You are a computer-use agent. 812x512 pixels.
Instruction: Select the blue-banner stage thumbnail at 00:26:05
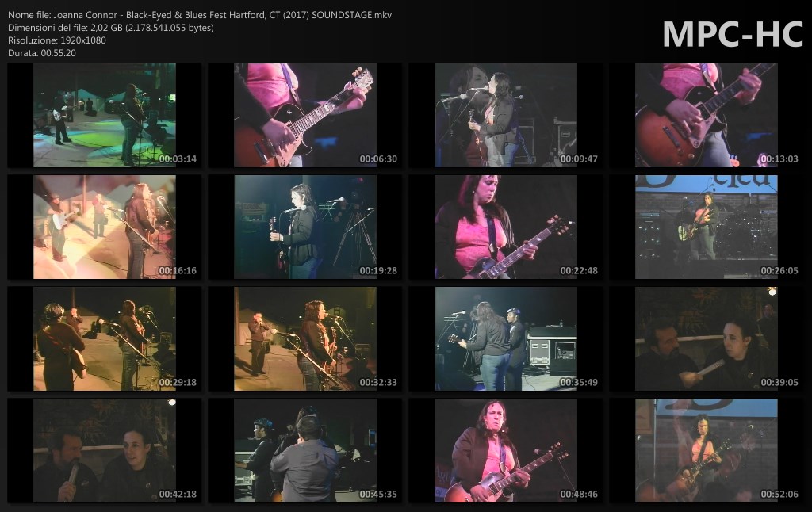[706, 227]
